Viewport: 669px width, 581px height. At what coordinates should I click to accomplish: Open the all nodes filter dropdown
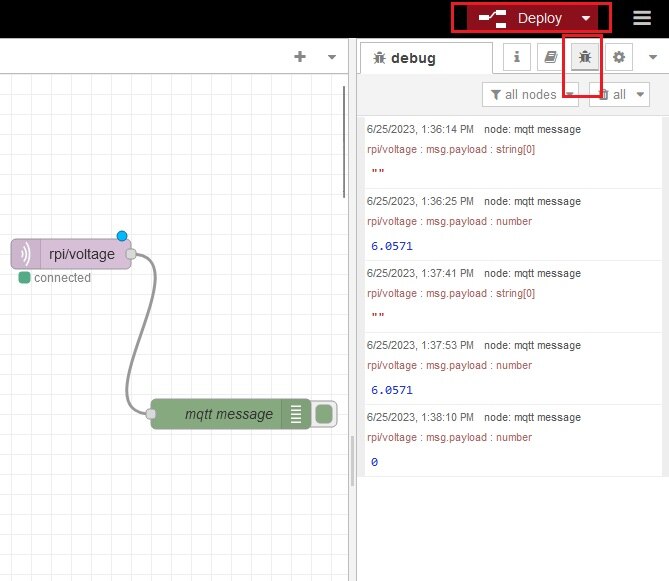tap(530, 94)
